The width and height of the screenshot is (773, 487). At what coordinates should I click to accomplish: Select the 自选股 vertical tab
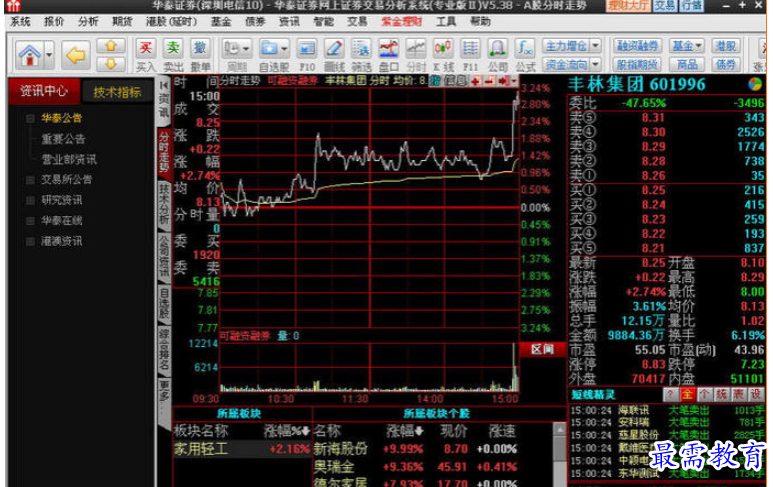tap(164, 304)
